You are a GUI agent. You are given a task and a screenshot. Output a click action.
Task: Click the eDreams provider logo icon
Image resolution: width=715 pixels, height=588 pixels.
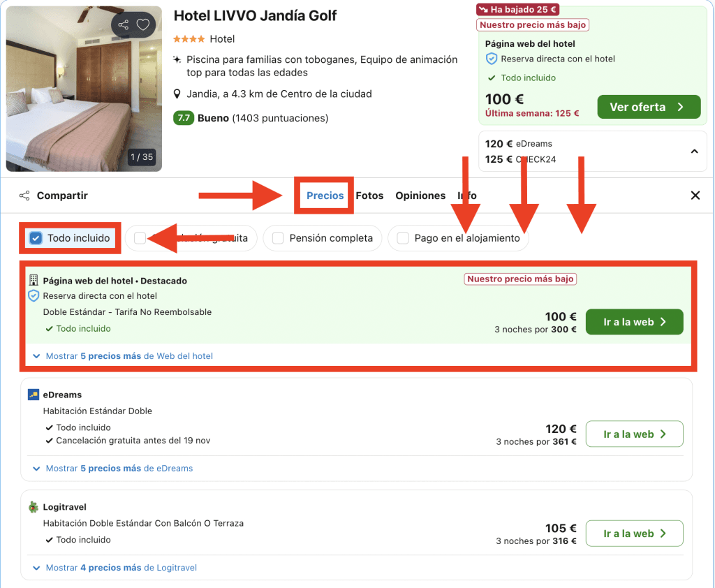[33, 395]
